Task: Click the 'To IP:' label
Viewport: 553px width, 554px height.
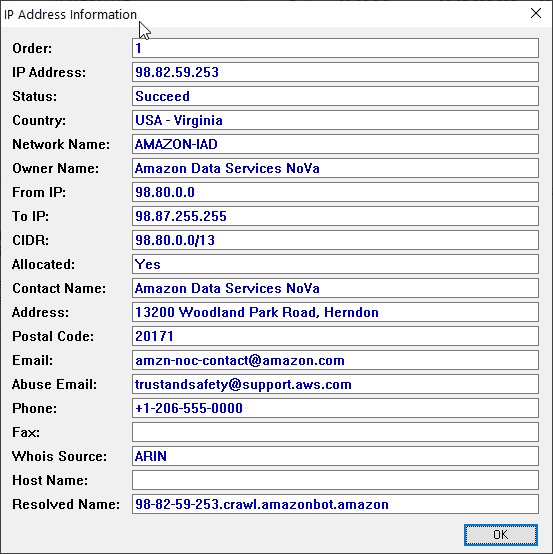Action: pos(31,217)
